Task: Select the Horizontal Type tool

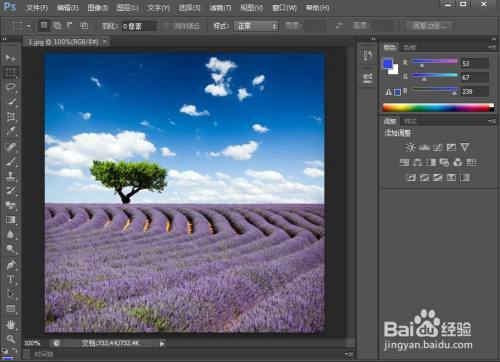Action: [10, 279]
